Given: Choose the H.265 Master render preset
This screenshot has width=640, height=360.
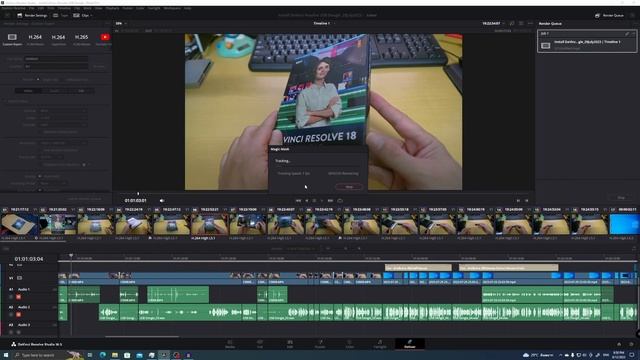Looking at the screenshot, I should (81, 39).
